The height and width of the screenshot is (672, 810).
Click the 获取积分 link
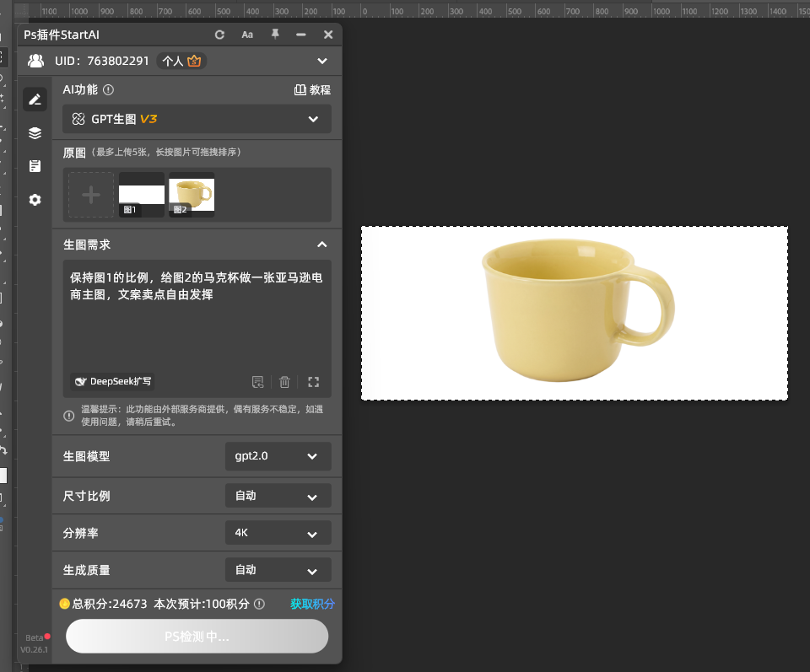point(312,604)
